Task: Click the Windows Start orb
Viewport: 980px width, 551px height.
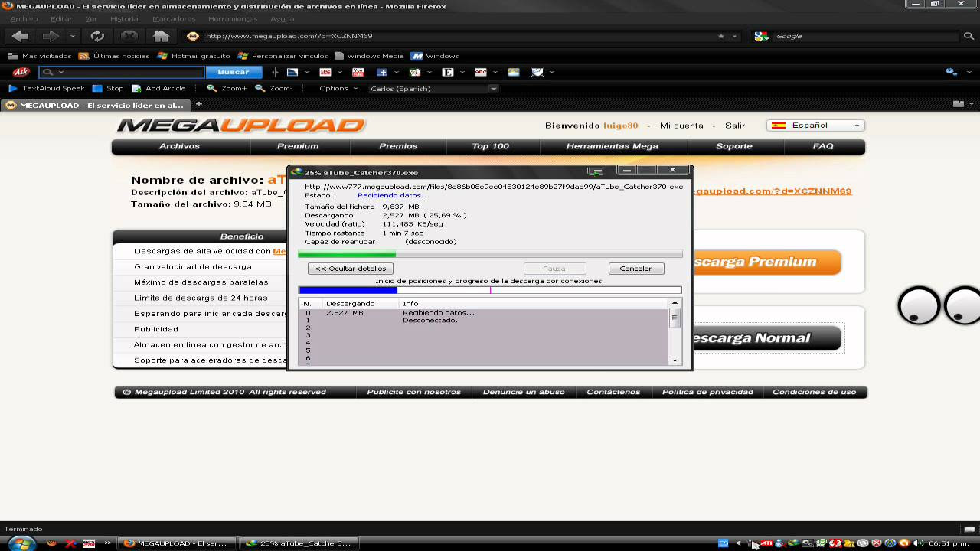Action: coord(21,543)
